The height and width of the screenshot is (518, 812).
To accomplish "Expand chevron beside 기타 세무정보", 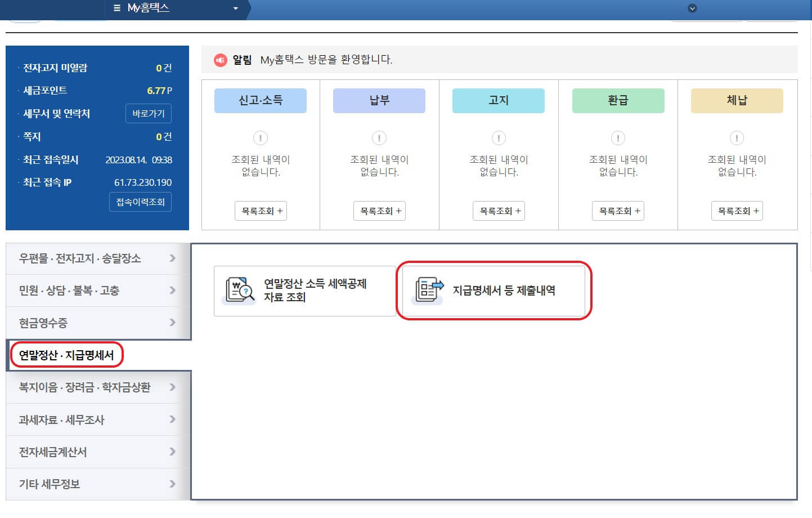I will (173, 484).
